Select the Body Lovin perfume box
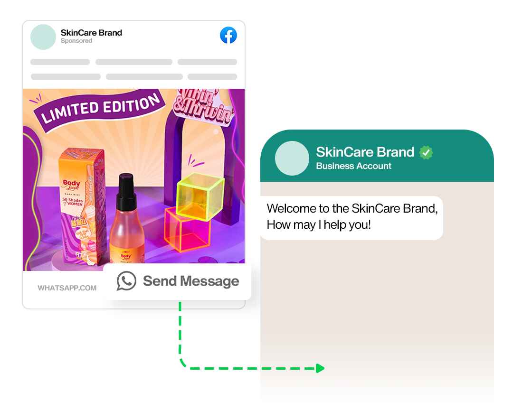Viewport: 513px width, 420px height. coord(83,206)
